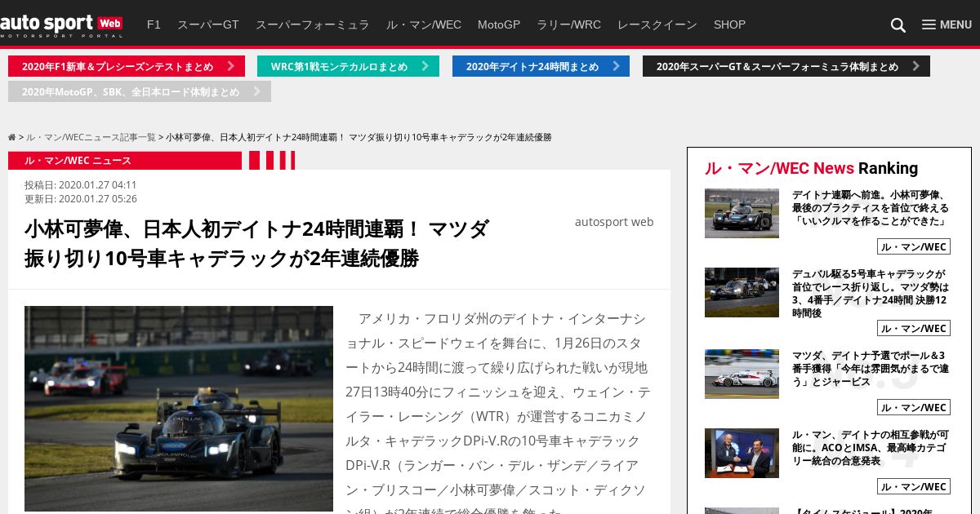Viewport: 980px width, 514px height.
Task: Open レースクイーン navigation item
Action: (x=657, y=24)
